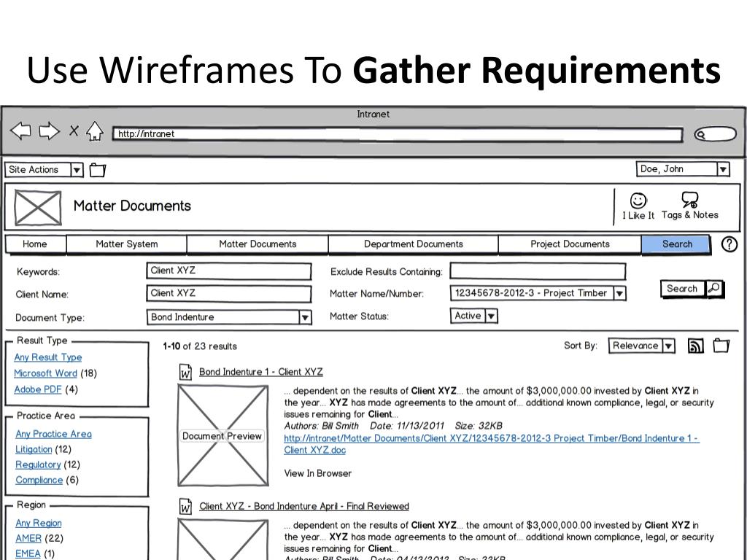The width and height of the screenshot is (747, 560).
Task: Click the browser search box
Action: tap(715, 134)
